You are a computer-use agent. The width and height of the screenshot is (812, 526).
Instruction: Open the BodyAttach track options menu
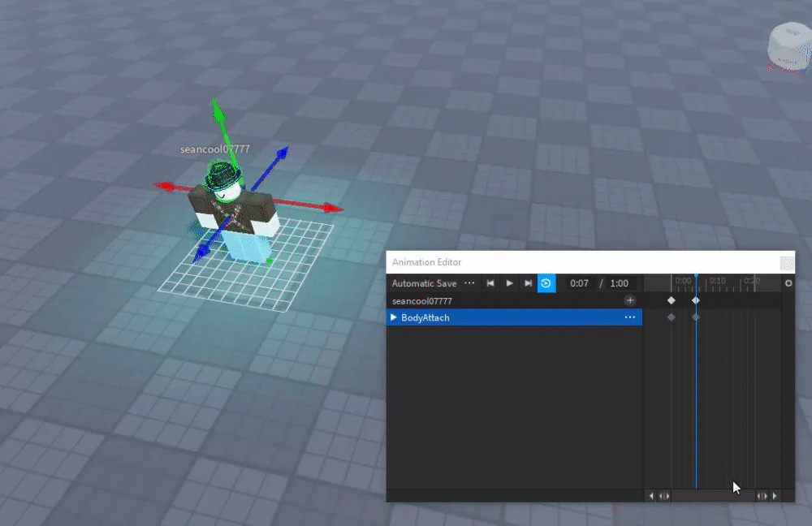point(630,317)
